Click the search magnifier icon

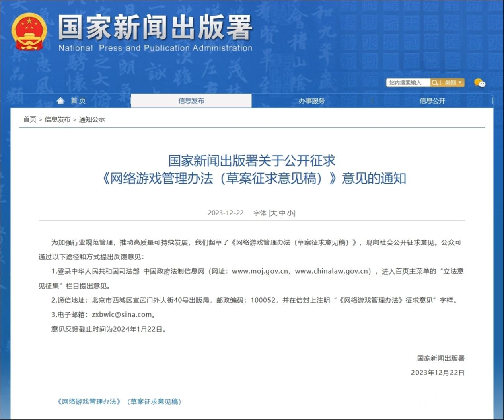(x=435, y=82)
